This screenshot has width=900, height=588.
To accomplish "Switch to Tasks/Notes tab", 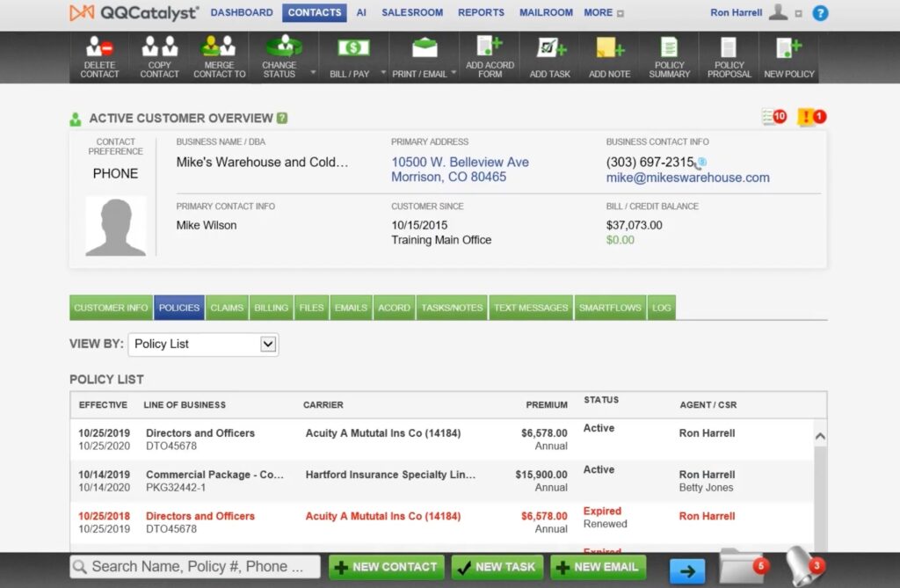I will (452, 308).
